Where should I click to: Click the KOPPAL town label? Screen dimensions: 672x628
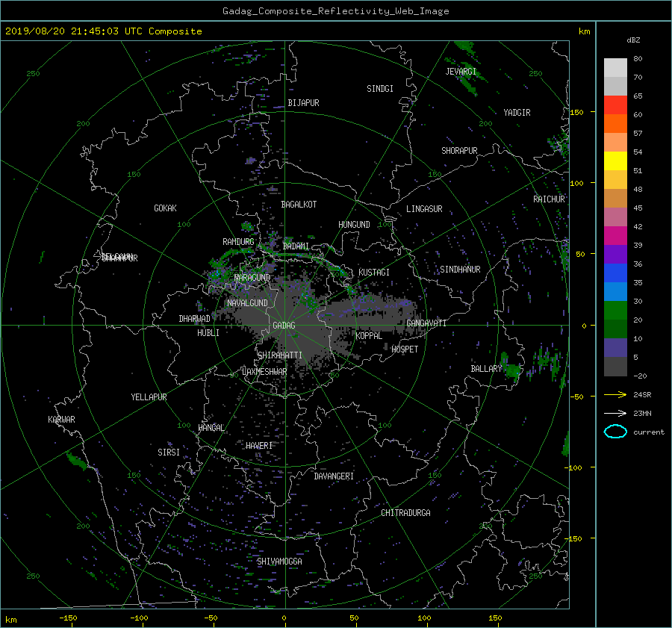tap(369, 336)
